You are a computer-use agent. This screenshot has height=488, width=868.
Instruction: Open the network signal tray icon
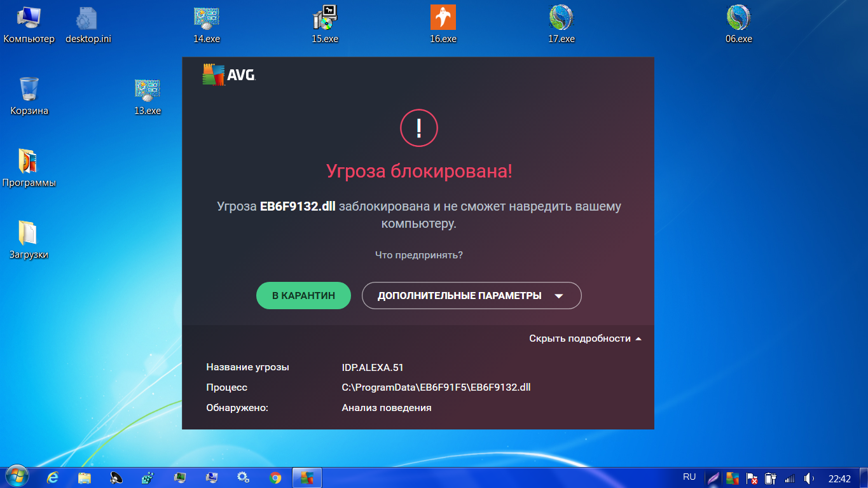[x=790, y=478]
